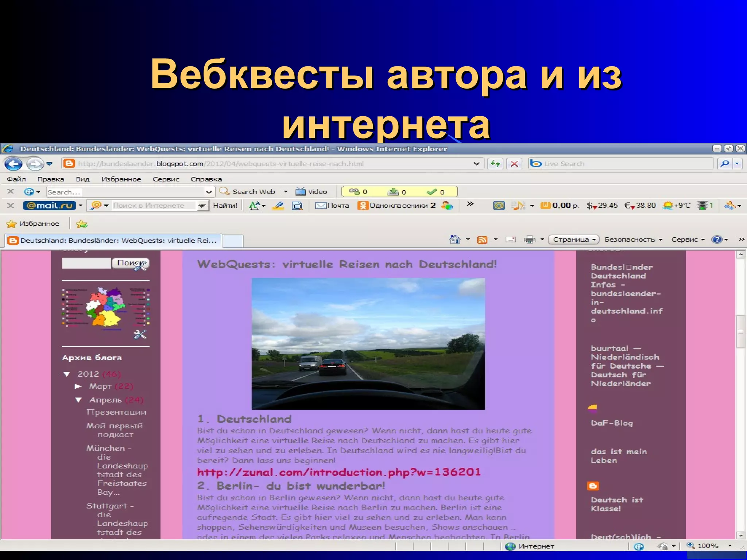The height and width of the screenshot is (560, 747).
Task: Click the traffic light status icon
Action: (x=705, y=205)
